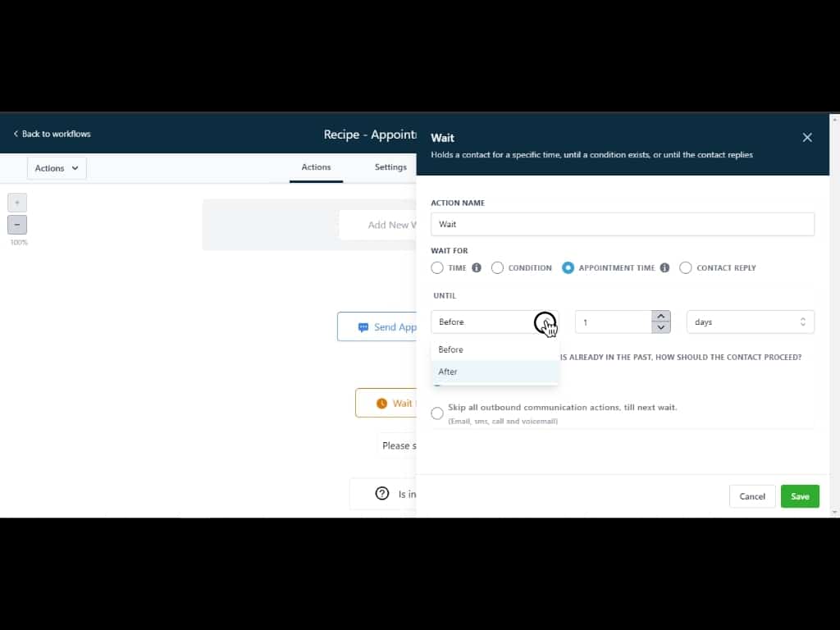Choose the CONTACT REPLY radio option
This screenshot has width=840, height=630.
coord(686,268)
